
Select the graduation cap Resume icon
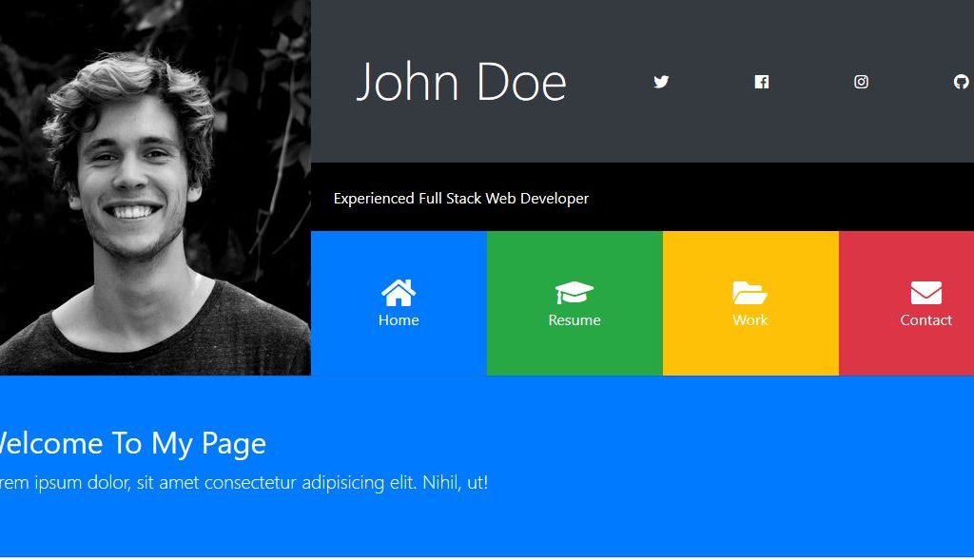[575, 292]
